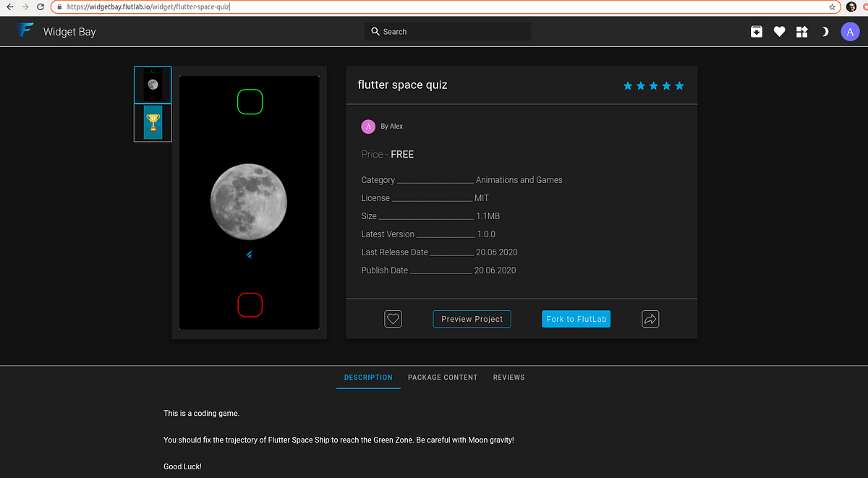This screenshot has width=868, height=478.
Task: Switch to the PACKAGE CONTENT tab
Action: (443, 377)
